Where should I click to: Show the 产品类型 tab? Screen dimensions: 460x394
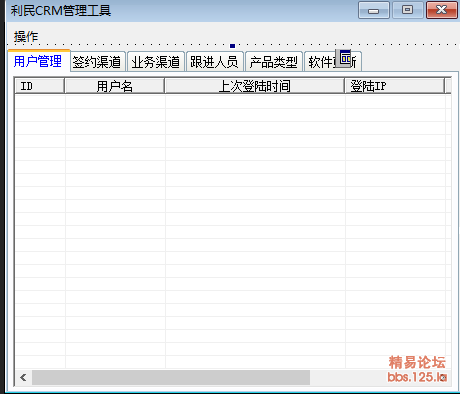tap(274, 62)
